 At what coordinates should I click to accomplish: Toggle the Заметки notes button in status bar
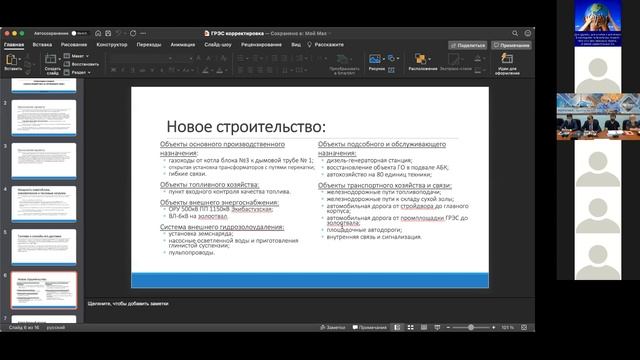(333, 327)
